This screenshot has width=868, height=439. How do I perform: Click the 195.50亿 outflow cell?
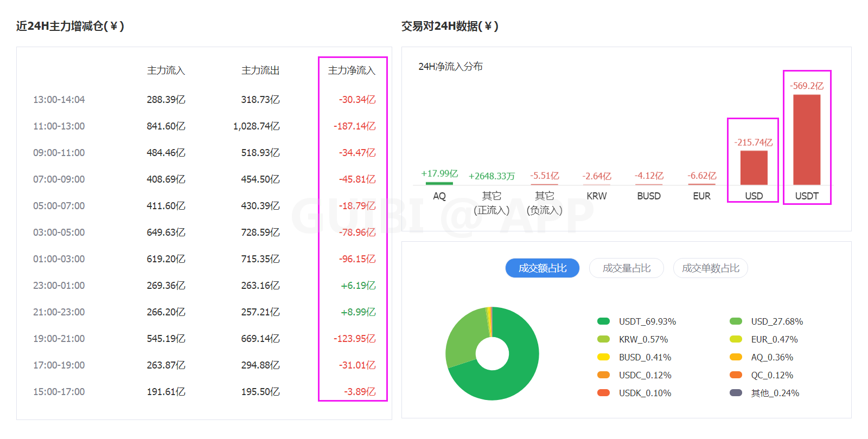tap(260, 392)
